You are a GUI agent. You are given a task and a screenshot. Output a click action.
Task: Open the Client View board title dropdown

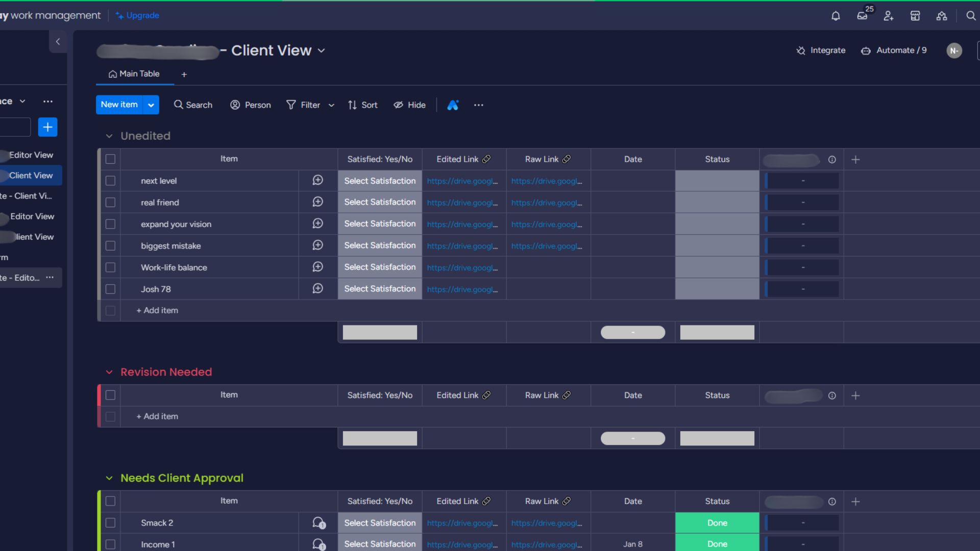click(322, 51)
